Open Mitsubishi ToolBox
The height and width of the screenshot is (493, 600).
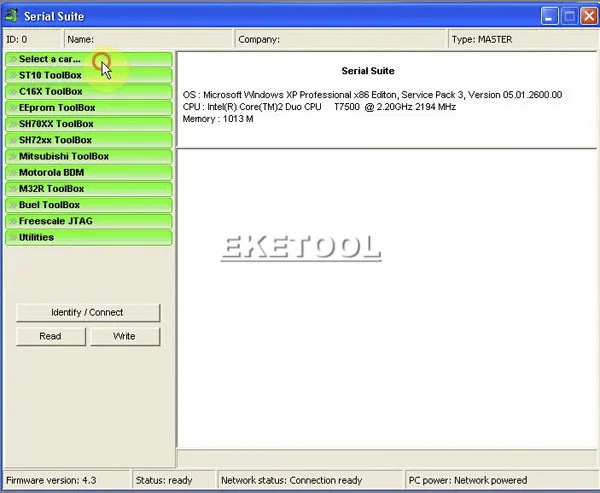click(89, 157)
